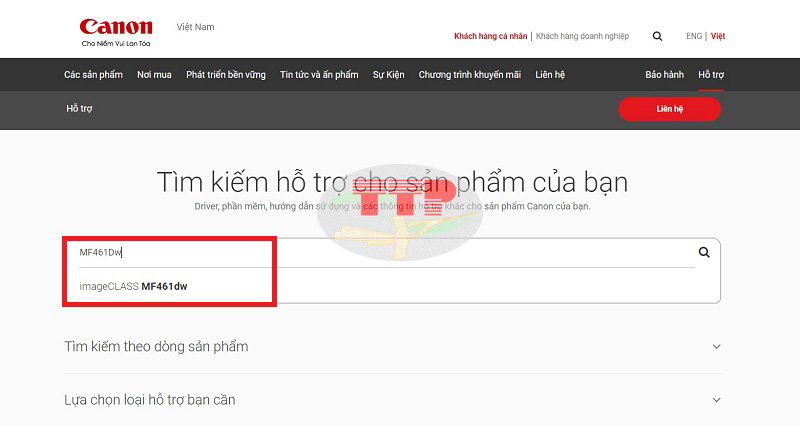
Task: Expand "Lựa chọn loại hỗ trợ bạn cần" section
Action: point(392,400)
